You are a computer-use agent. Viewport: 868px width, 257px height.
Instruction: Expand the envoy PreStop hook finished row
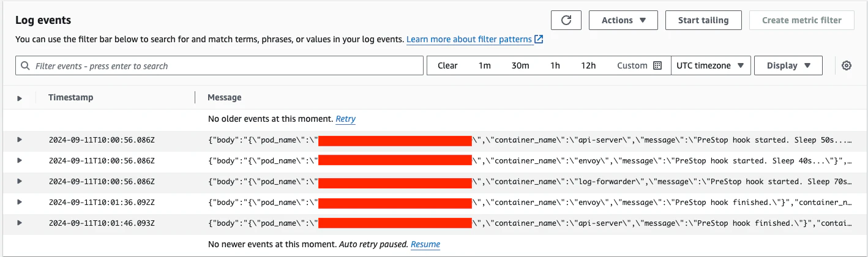(20, 202)
